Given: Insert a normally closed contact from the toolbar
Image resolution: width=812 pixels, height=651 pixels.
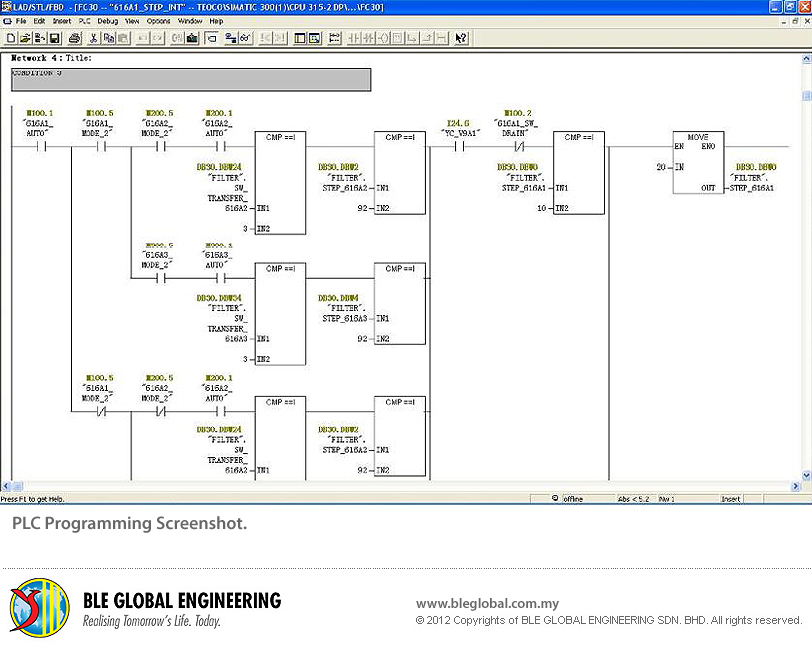Looking at the screenshot, I should click(x=369, y=38).
